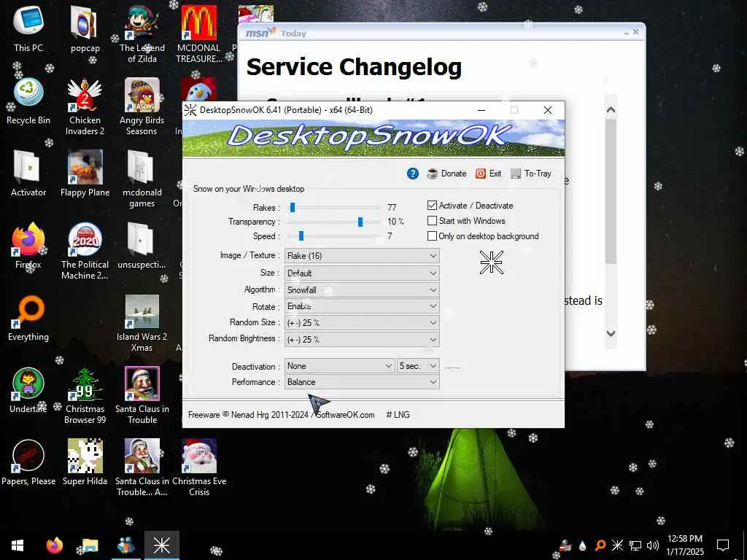The width and height of the screenshot is (747, 560).
Task: Select Papers, Please shortcut
Action: pos(28,463)
